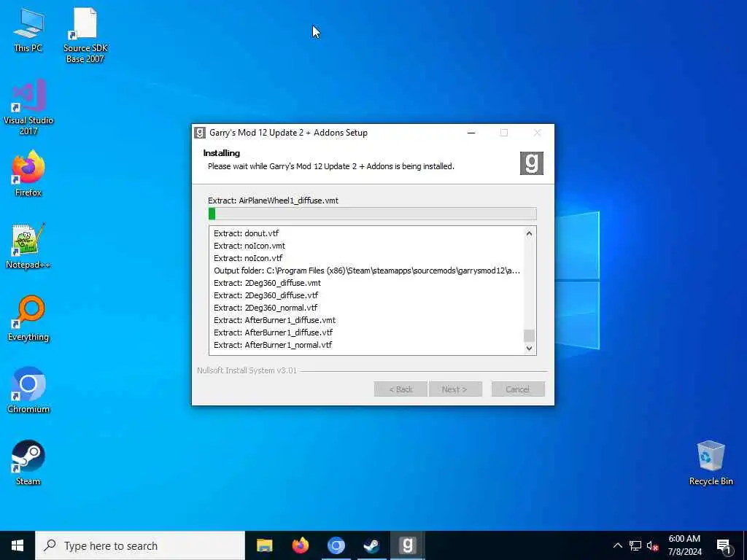Click the Garry's Mod logo in installer header

532,163
